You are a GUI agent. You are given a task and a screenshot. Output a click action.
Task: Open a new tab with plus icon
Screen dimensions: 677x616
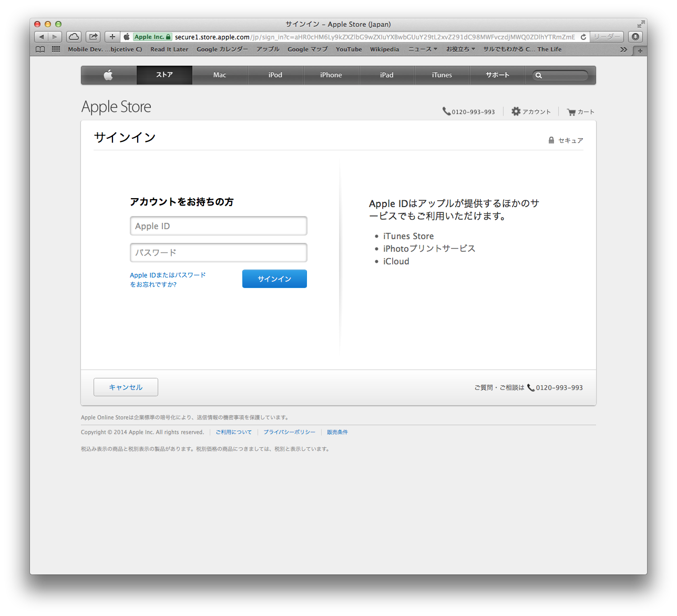[640, 51]
